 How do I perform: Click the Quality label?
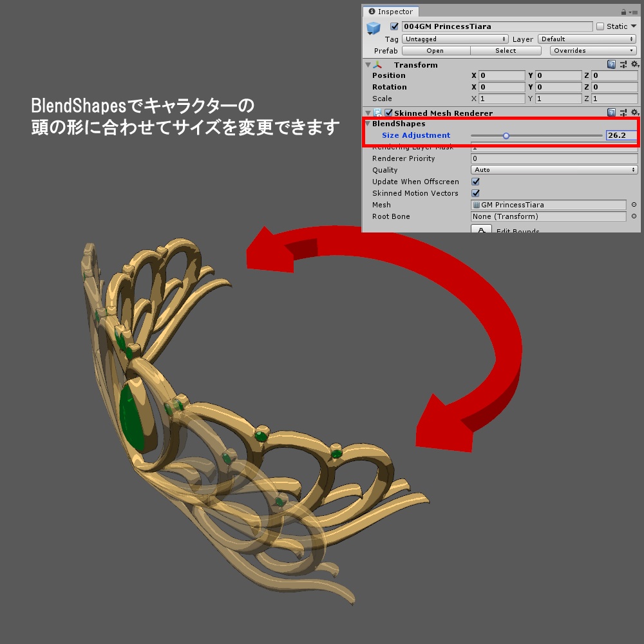coord(385,170)
